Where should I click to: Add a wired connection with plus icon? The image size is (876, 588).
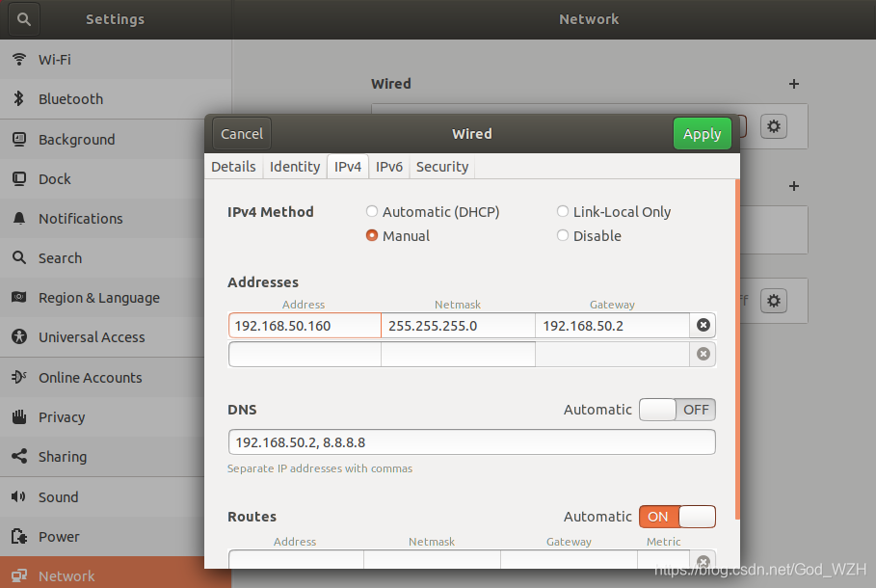click(793, 84)
